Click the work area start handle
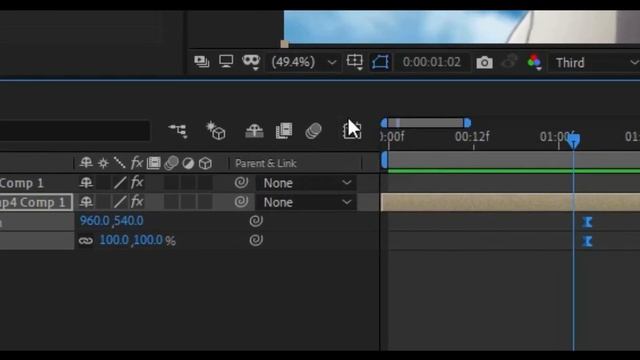This screenshot has height=360, width=640. [384, 160]
